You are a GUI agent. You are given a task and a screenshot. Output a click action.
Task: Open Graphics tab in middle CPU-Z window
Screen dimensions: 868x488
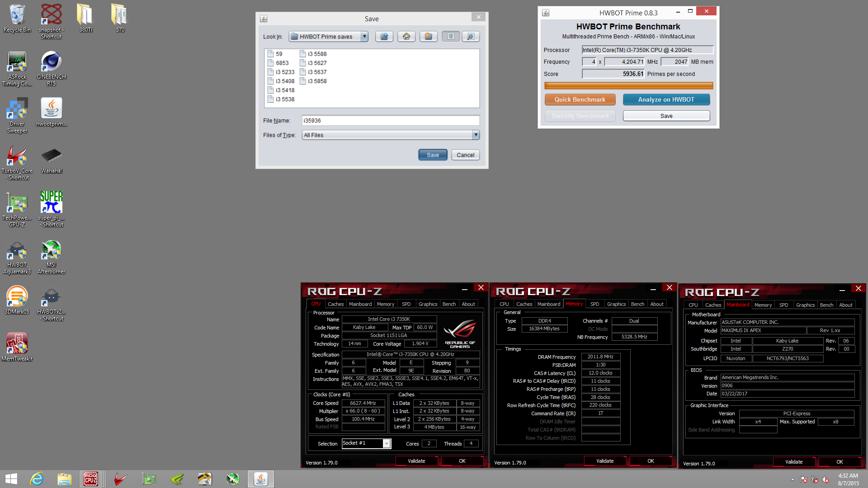pos(616,304)
